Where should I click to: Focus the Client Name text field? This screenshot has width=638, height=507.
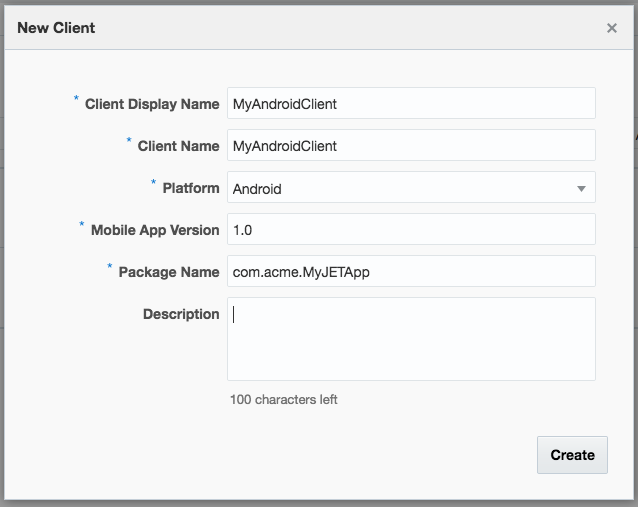(x=411, y=145)
